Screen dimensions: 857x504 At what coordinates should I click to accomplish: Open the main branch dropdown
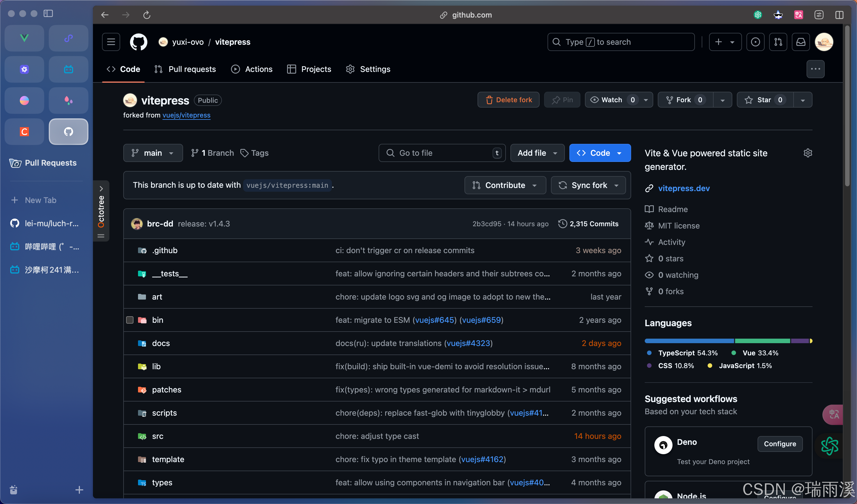tap(153, 153)
